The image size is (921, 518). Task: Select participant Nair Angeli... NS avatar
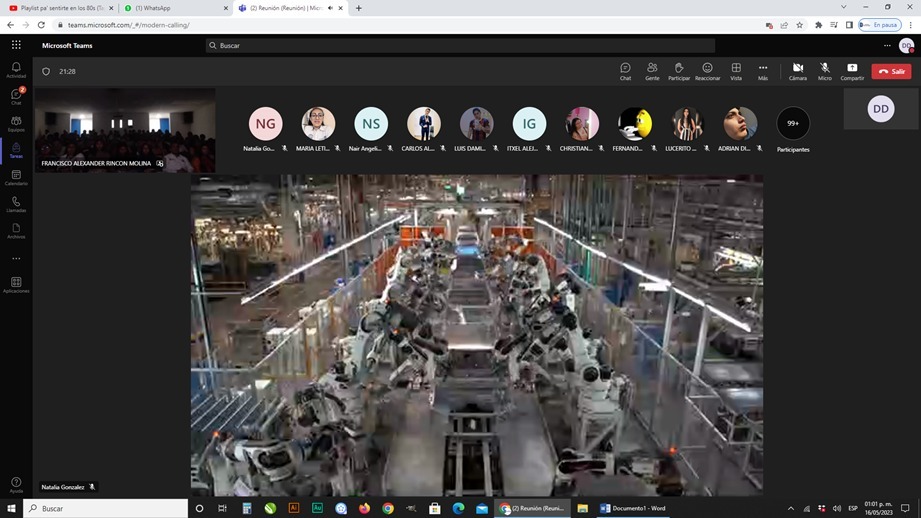371,123
